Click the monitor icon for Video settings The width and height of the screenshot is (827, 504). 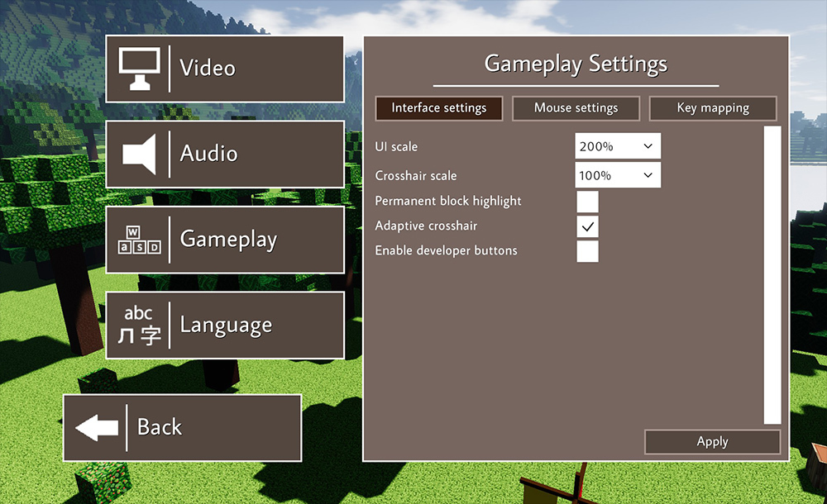tap(138, 69)
